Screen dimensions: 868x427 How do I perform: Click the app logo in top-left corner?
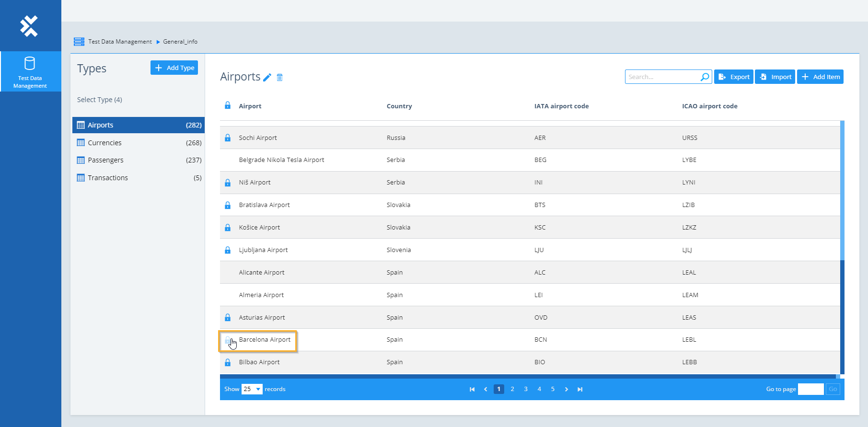coord(29,26)
